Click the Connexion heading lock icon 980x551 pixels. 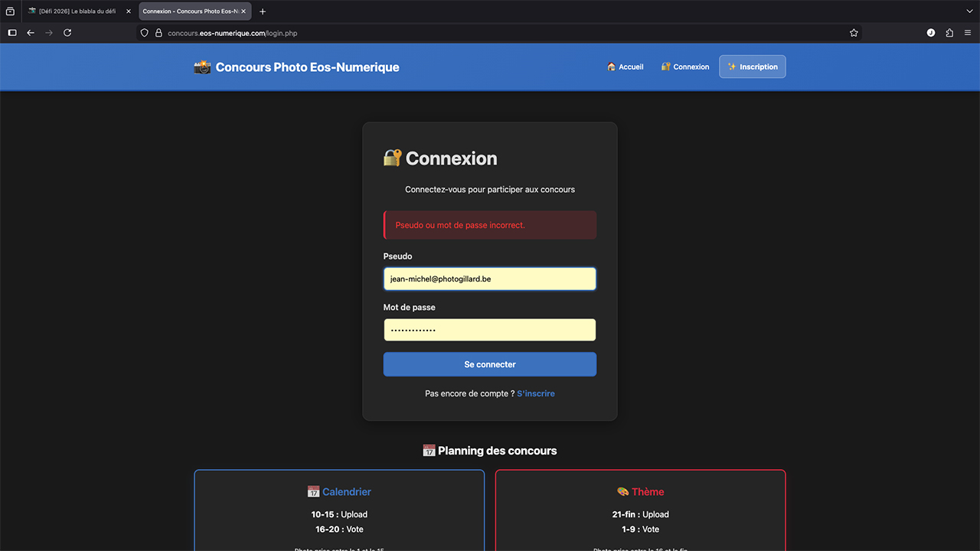[392, 158]
